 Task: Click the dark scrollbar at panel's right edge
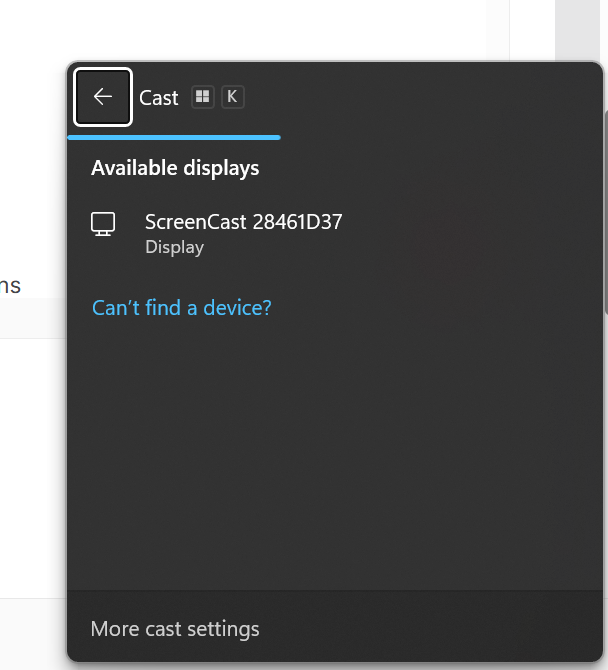(606, 212)
